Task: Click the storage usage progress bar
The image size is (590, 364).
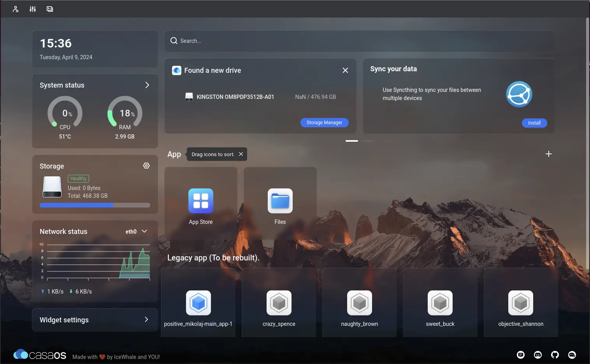Action: (95, 205)
